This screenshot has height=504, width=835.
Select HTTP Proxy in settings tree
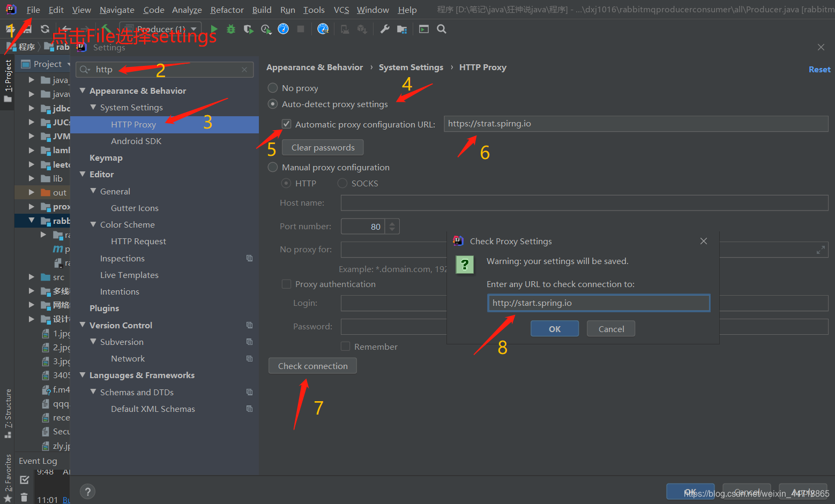coord(165,124)
